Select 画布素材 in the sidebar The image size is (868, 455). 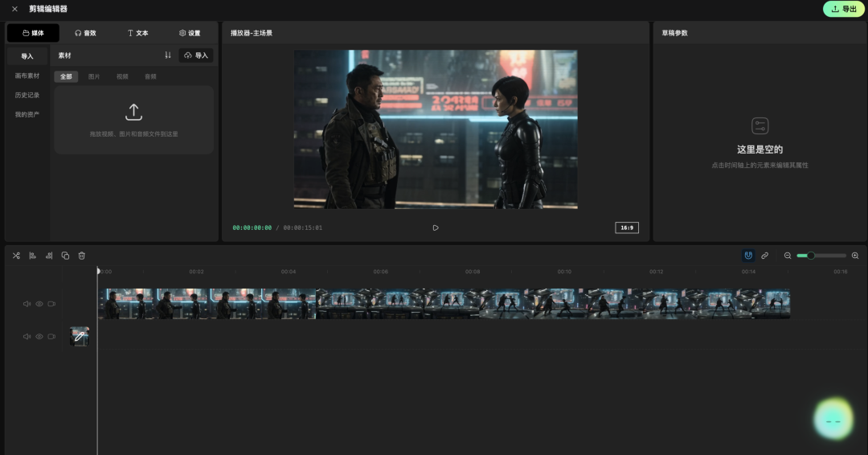click(27, 76)
